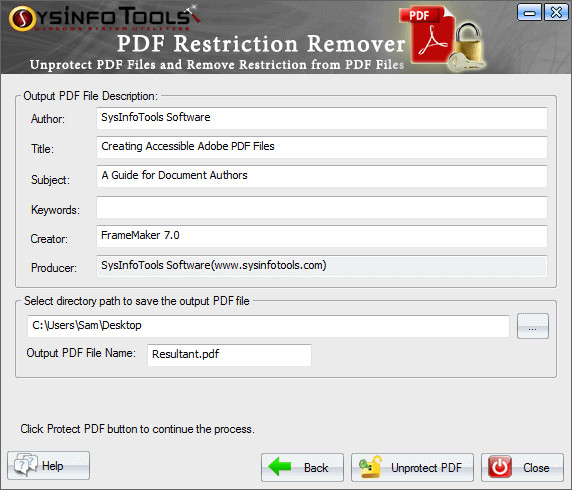Go back with the Back button
The height and width of the screenshot is (490, 572).
(x=302, y=467)
